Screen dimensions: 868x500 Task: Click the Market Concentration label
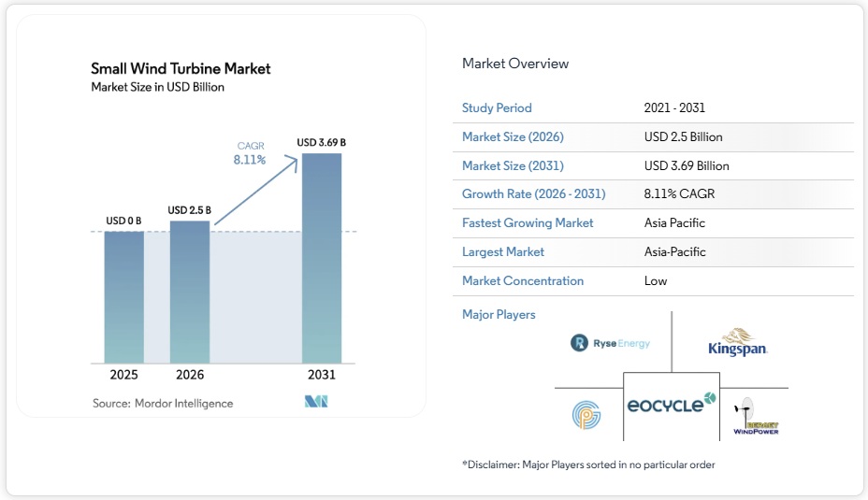(523, 281)
